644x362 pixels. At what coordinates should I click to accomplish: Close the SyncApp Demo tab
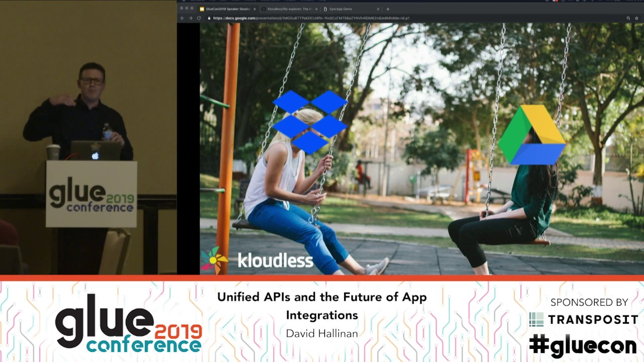pos(377,9)
